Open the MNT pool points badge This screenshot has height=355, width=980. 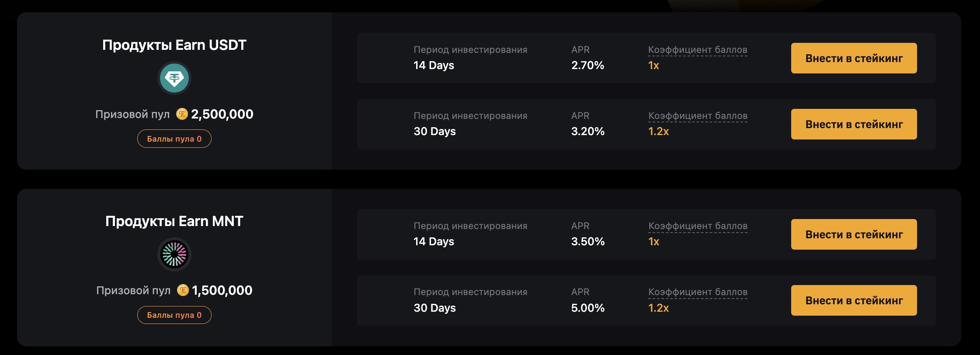coord(174,315)
